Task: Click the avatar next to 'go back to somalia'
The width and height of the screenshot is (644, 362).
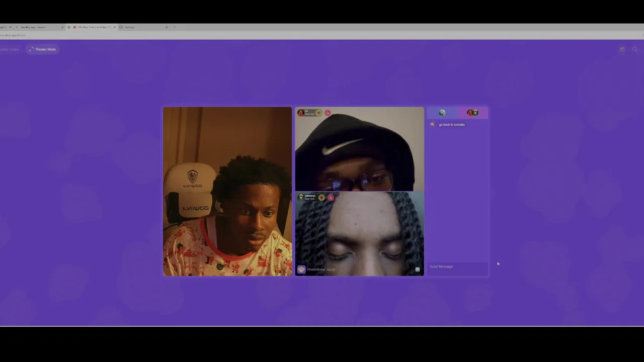Action: (432, 124)
